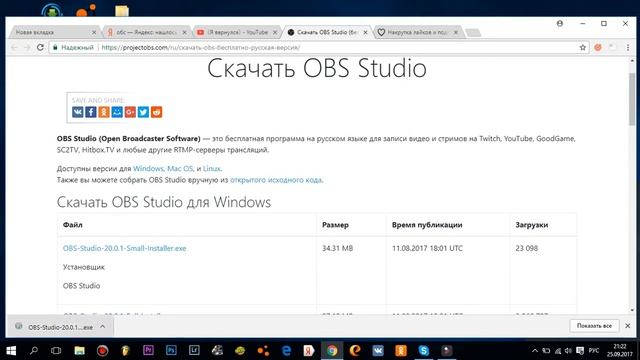Open VK app on taskbar

point(378,350)
